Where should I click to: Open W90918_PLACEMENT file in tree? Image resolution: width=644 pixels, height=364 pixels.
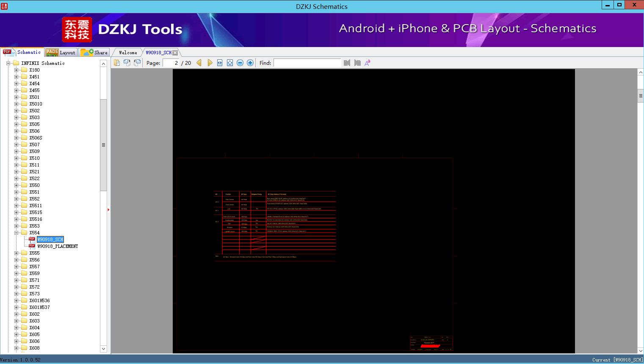58,246
